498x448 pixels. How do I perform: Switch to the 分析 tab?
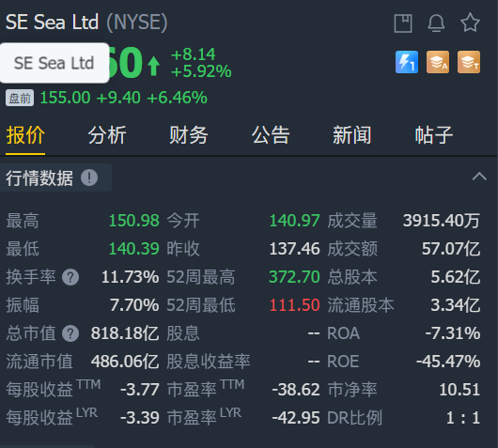click(x=107, y=135)
